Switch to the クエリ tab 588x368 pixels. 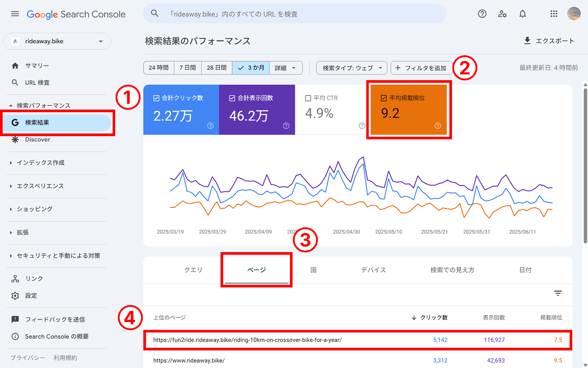click(193, 270)
